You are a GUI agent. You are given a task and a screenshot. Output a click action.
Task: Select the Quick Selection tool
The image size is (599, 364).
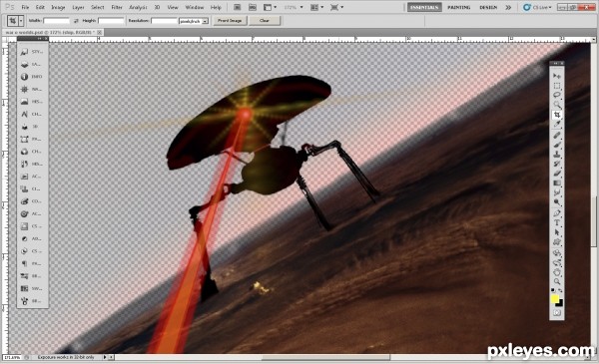pyautogui.click(x=557, y=105)
